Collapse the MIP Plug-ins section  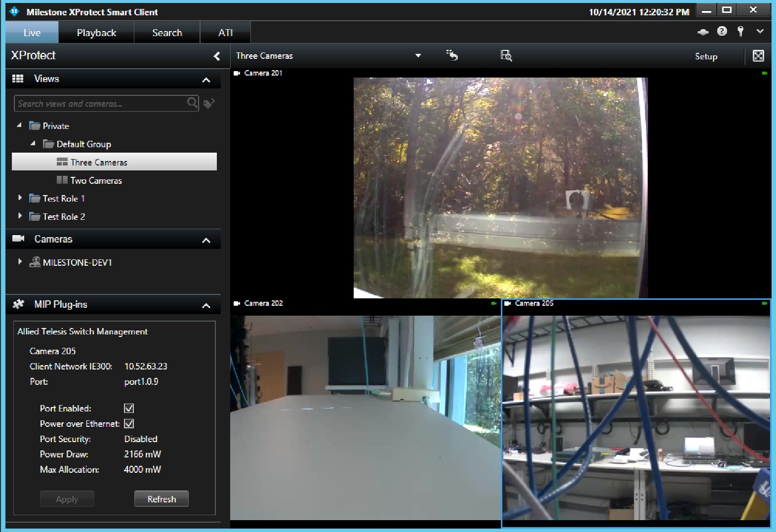(206, 305)
